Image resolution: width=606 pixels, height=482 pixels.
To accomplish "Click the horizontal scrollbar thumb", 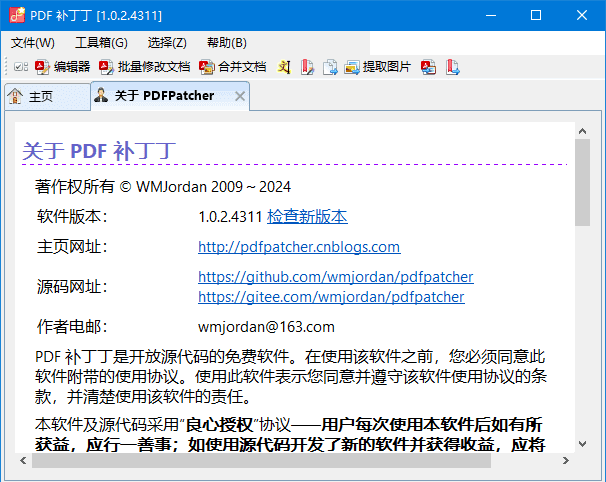I will pos(261,460).
